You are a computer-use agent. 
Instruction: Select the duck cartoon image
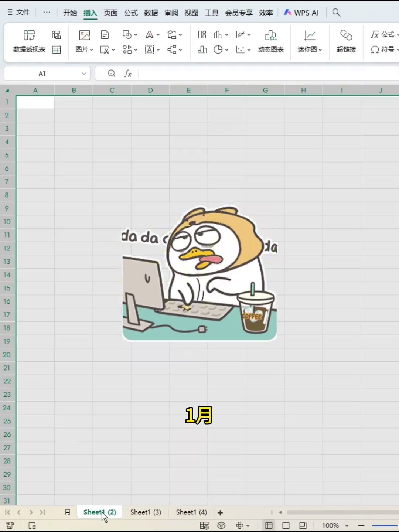199,273
